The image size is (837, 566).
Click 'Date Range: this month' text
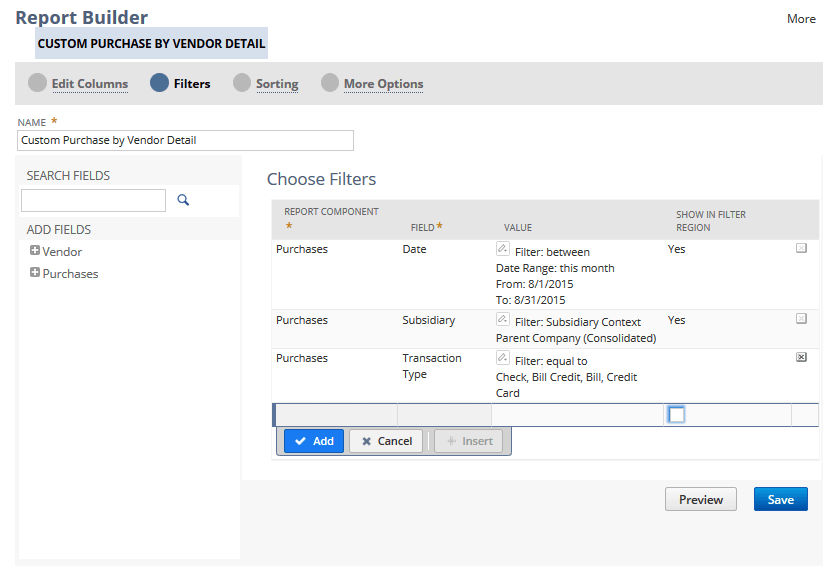click(555, 268)
